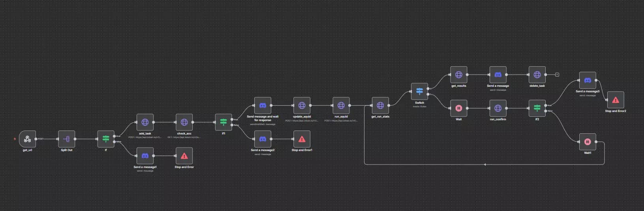Click the run_squid HTTP node
The image size is (644, 211).
(x=341, y=105)
